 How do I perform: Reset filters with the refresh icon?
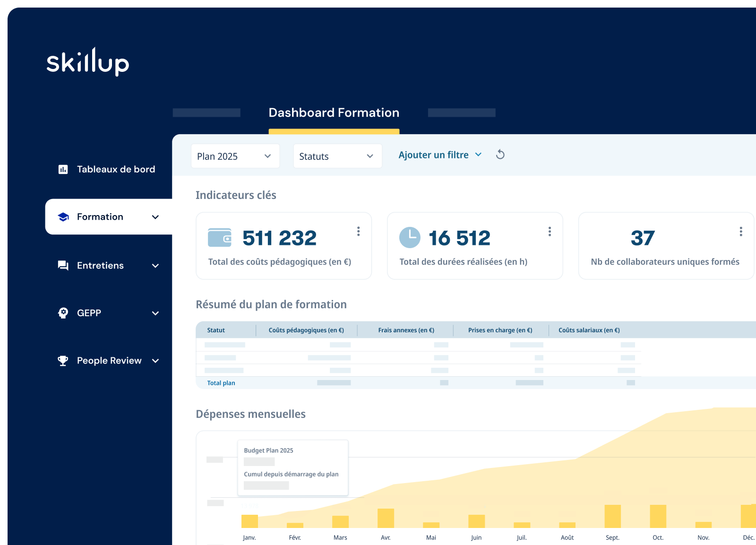tap(500, 155)
